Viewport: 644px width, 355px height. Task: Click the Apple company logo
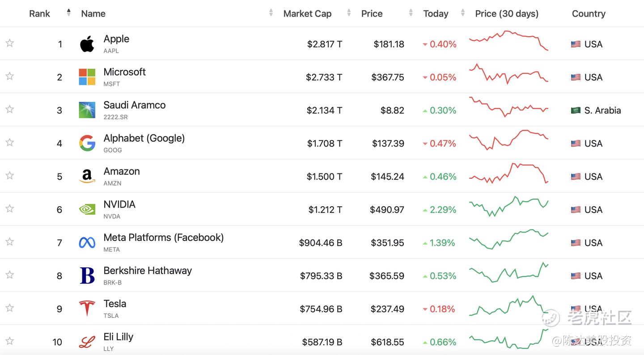pos(87,44)
